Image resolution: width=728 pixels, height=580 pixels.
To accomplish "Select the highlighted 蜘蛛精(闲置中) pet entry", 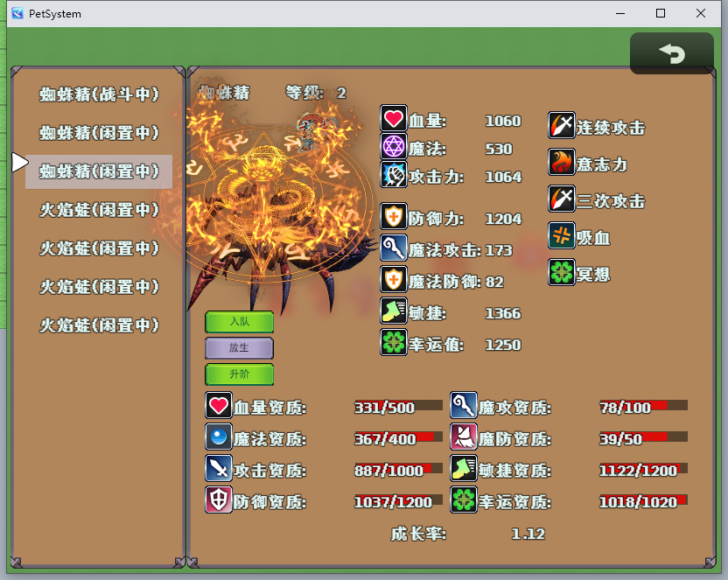I will point(99,171).
